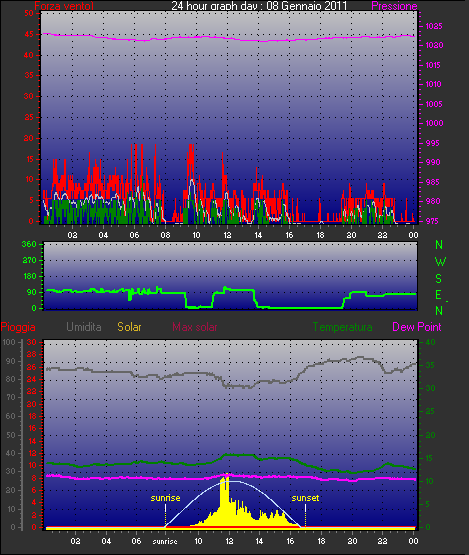Select the Max solar legend label
This screenshot has width=469, height=555.
click(195, 327)
